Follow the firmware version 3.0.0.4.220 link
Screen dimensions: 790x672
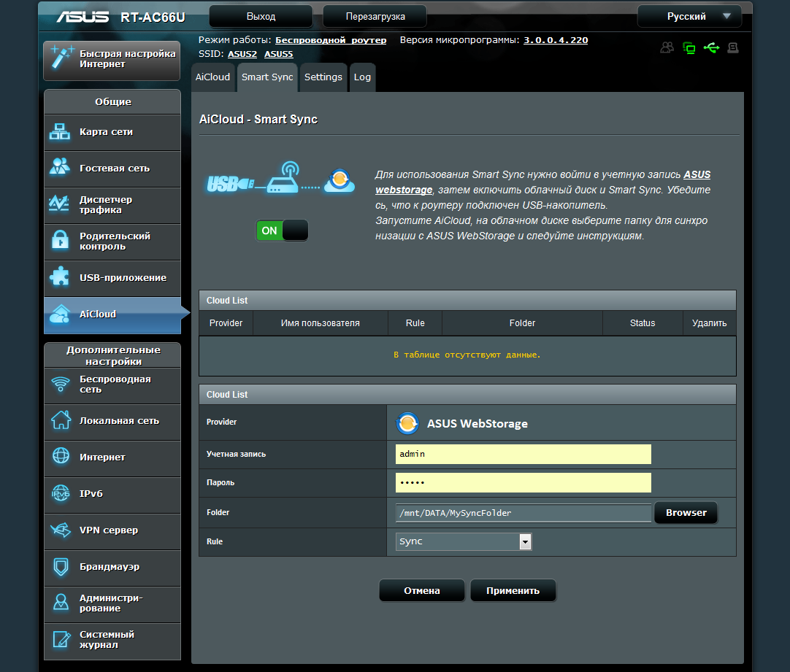[556, 40]
